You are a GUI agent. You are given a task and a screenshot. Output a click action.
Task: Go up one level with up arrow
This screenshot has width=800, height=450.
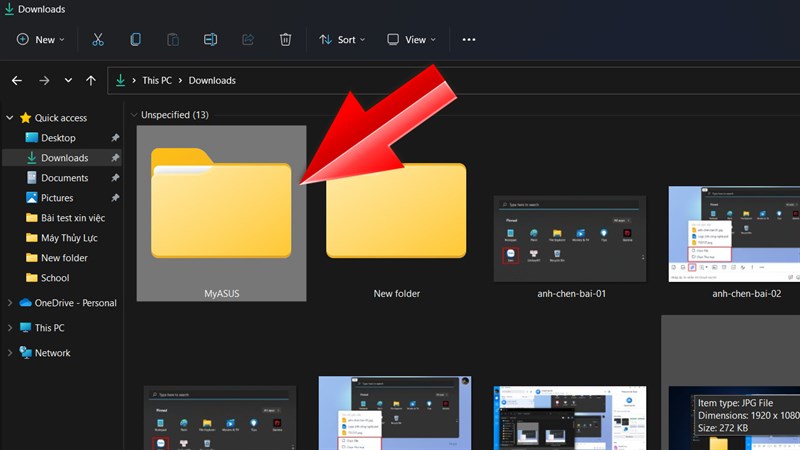[91, 81]
